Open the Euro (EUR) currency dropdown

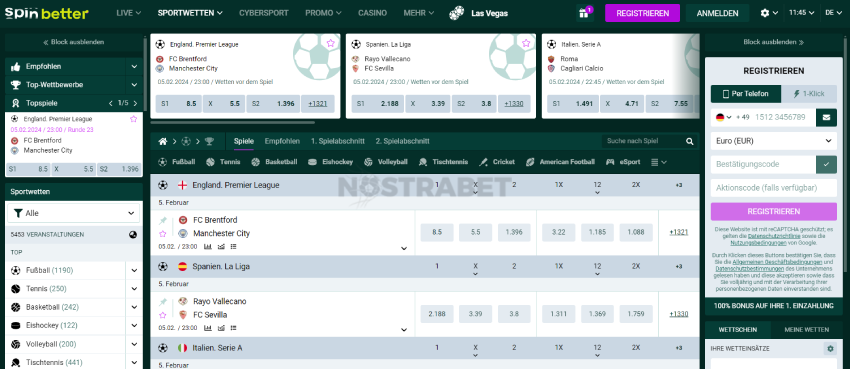[774, 141]
